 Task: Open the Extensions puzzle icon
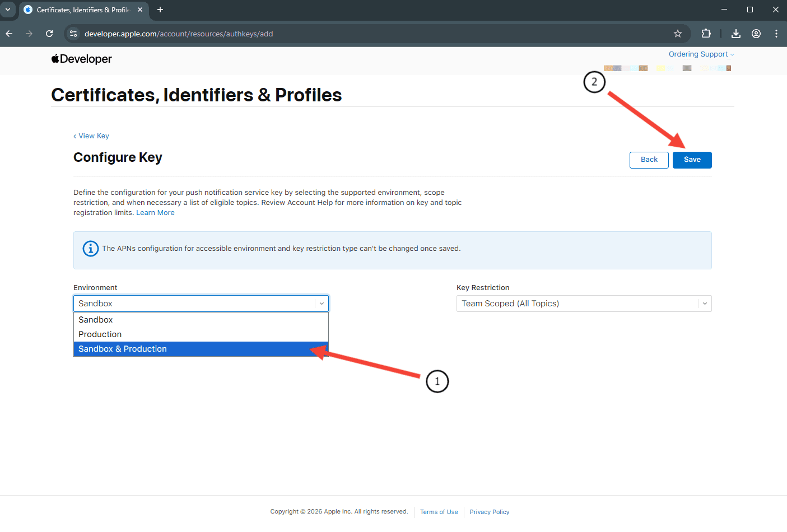706,34
